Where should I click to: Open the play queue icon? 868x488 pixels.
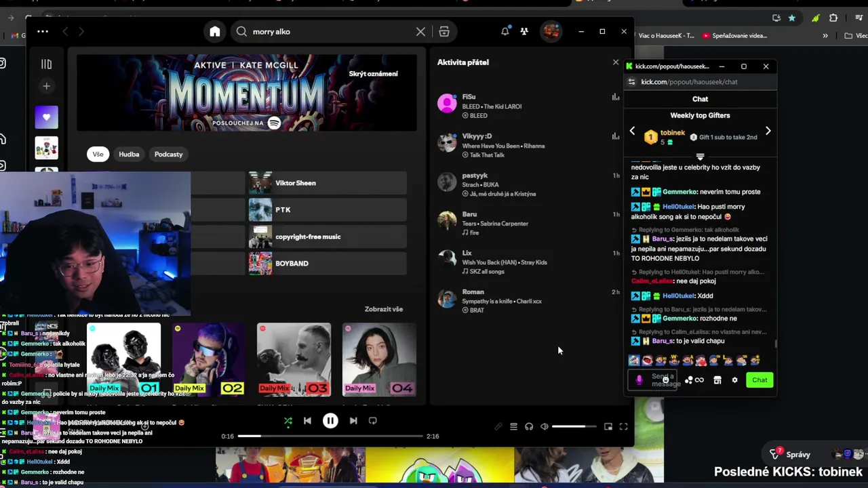point(513,426)
